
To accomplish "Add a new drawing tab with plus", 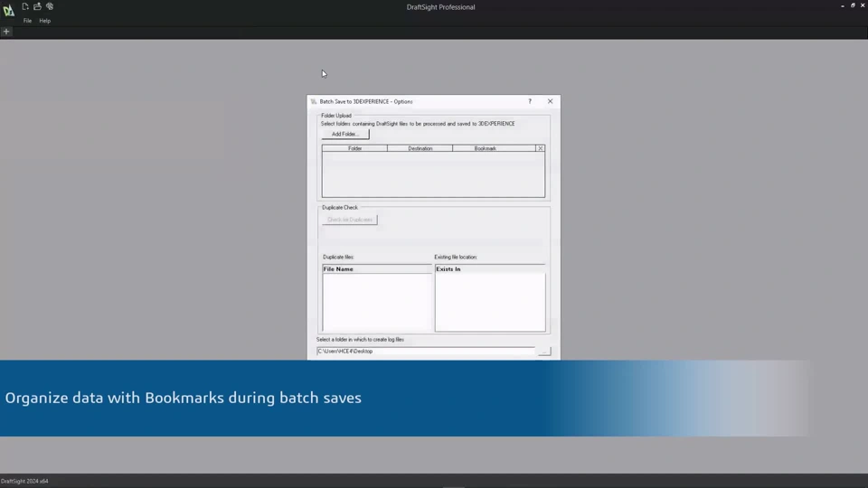I will (x=6, y=32).
